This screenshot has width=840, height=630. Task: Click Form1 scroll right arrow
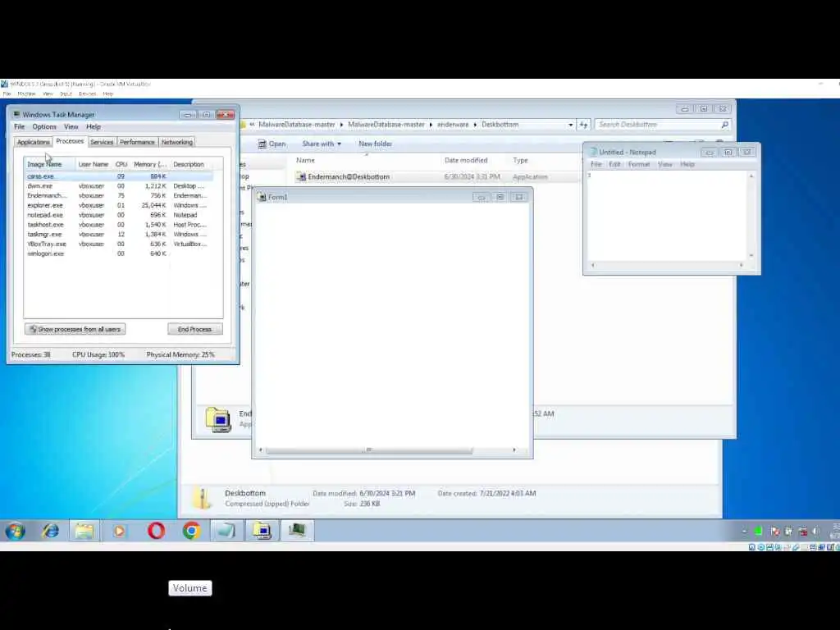(x=514, y=450)
